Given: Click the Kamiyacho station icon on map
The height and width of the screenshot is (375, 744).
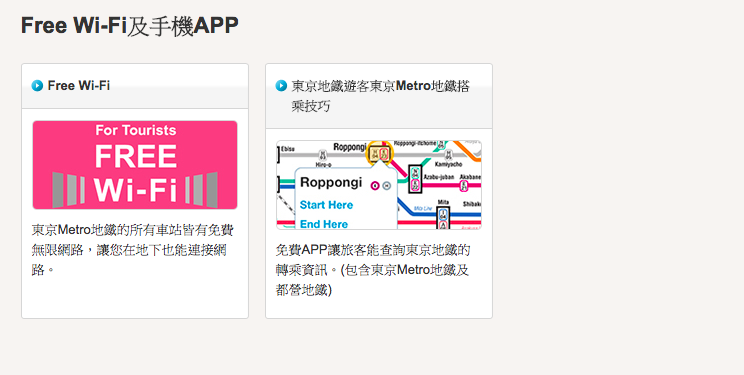Looking at the screenshot, I should click(x=448, y=154).
